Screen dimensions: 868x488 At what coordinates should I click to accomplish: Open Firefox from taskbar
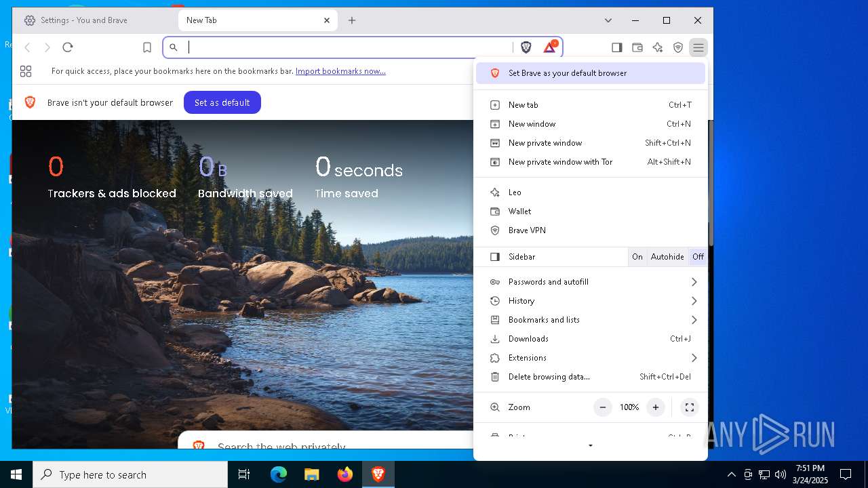coord(345,474)
